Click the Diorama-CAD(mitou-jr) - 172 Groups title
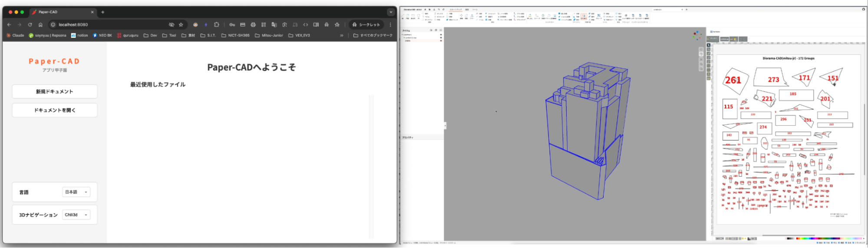Viewport: 868px width, 248px height. coord(789,58)
